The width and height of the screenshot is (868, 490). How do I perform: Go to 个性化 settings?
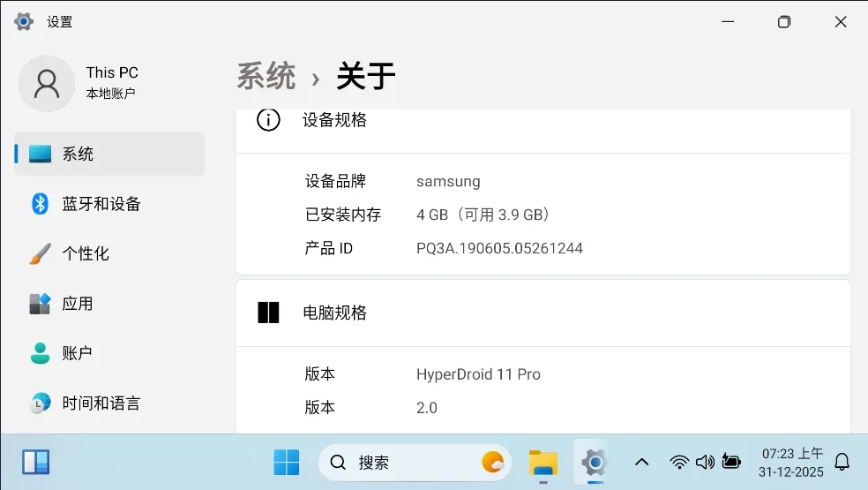[109, 254]
